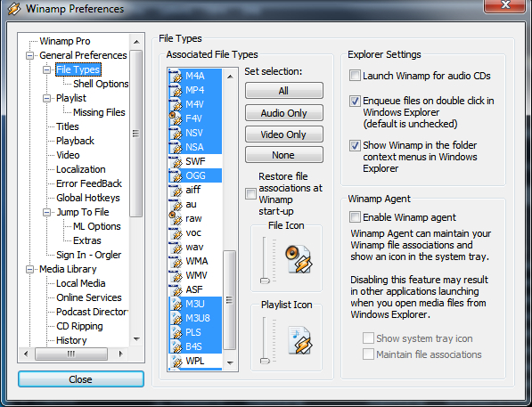Uncheck Enqueue files on double click
This screenshot has width=532, height=407.
click(x=355, y=101)
